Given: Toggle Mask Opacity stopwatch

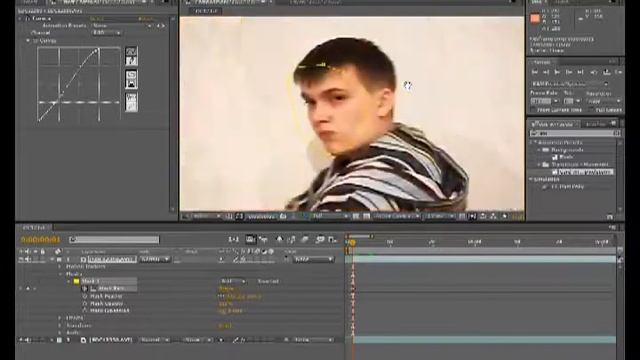Looking at the screenshot, I should pos(85,304).
